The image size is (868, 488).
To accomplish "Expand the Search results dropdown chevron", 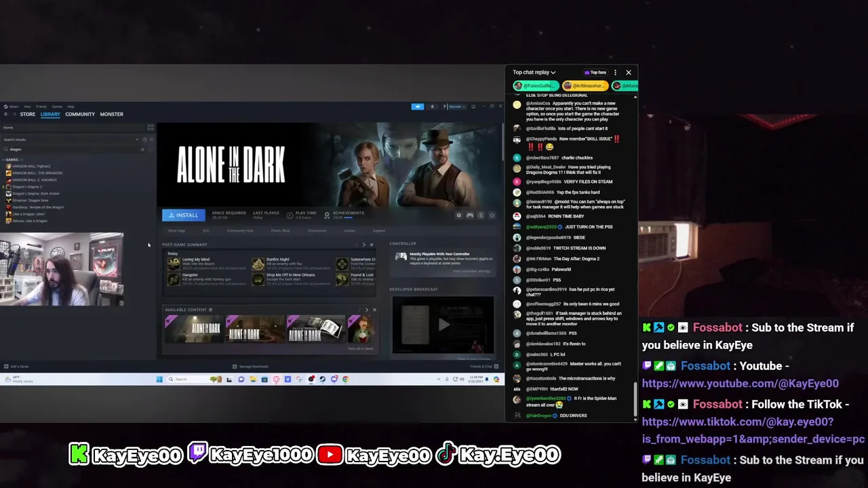I will pos(137,140).
